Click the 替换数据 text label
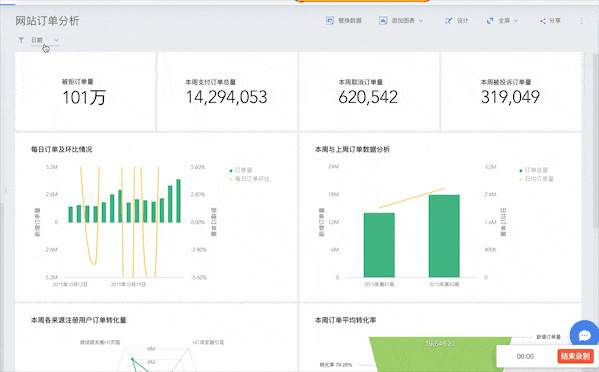 coord(350,21)
